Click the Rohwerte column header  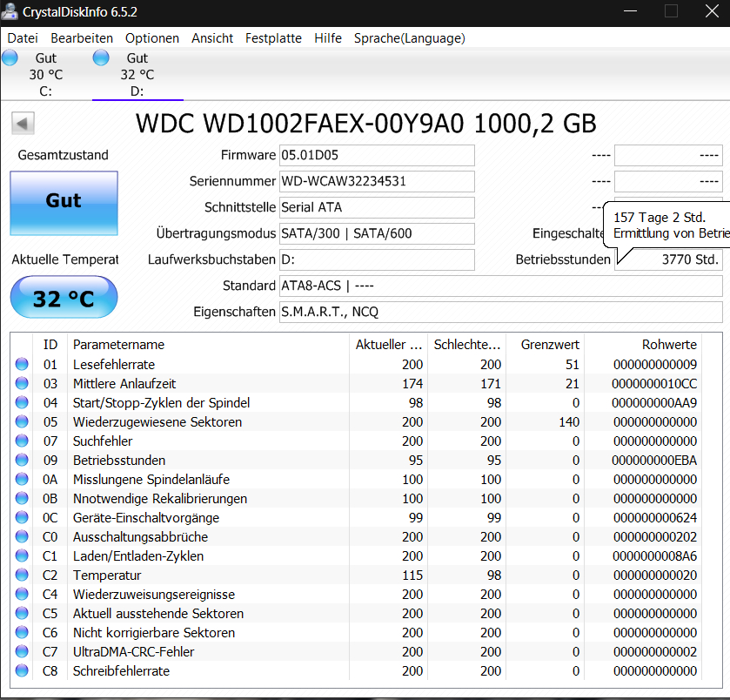point(643,345)
